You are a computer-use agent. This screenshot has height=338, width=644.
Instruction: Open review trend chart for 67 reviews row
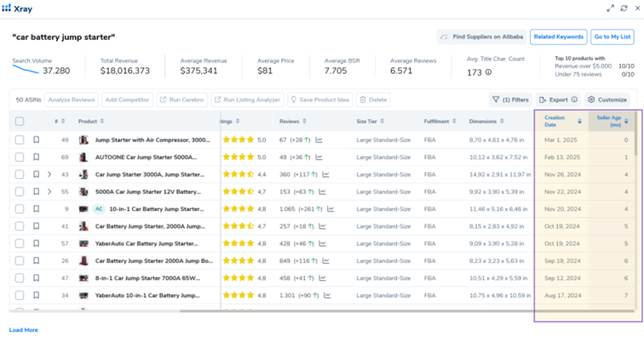(x=319, y=140)
